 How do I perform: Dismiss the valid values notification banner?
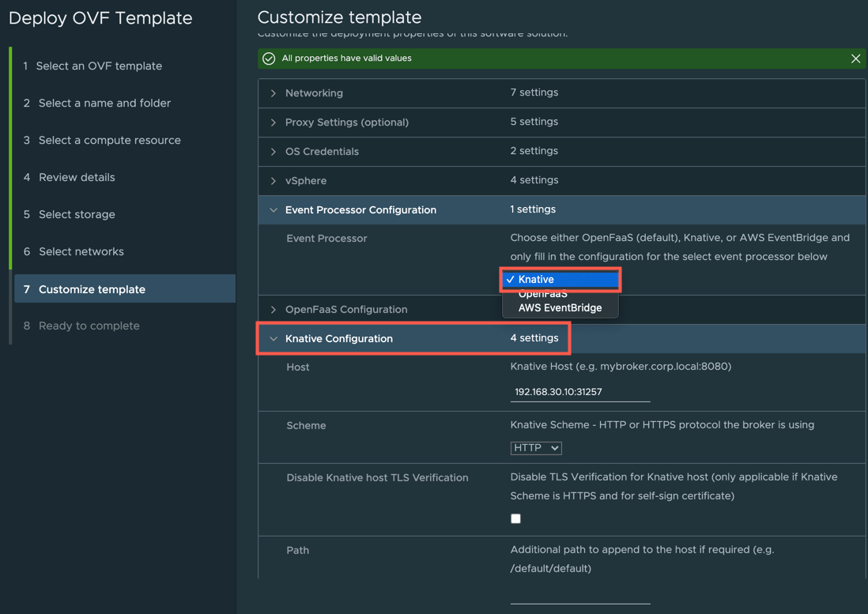[855, 58]
